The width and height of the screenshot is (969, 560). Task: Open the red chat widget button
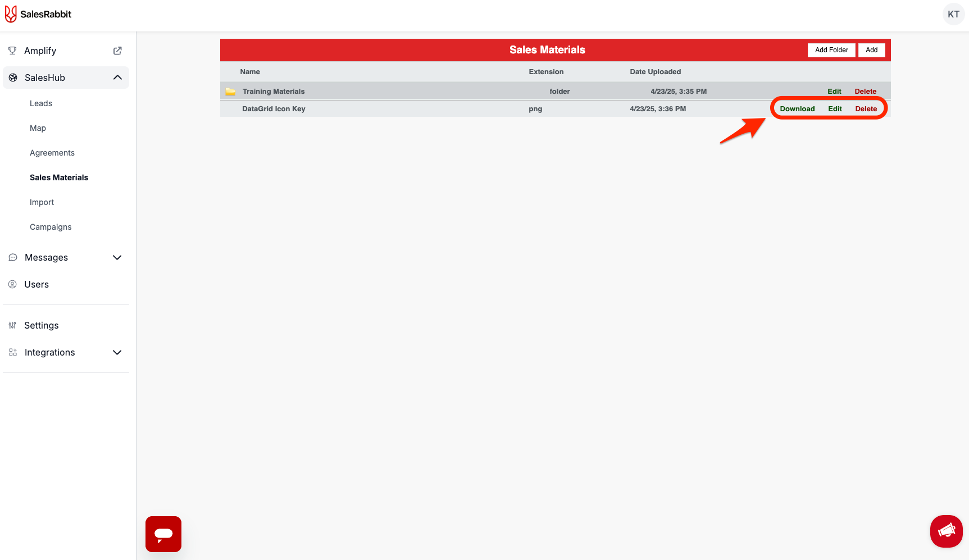(163, 534)
